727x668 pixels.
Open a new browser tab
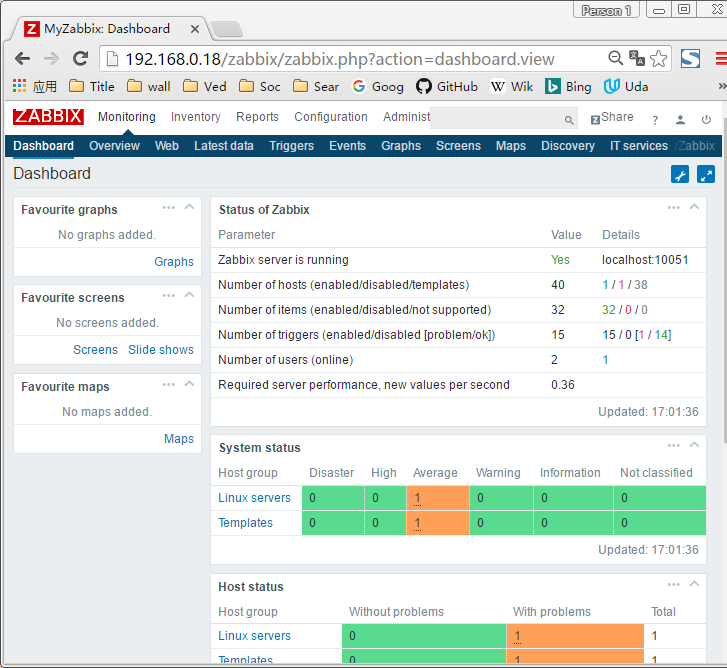pyautogui.click(x=227, y=29)
